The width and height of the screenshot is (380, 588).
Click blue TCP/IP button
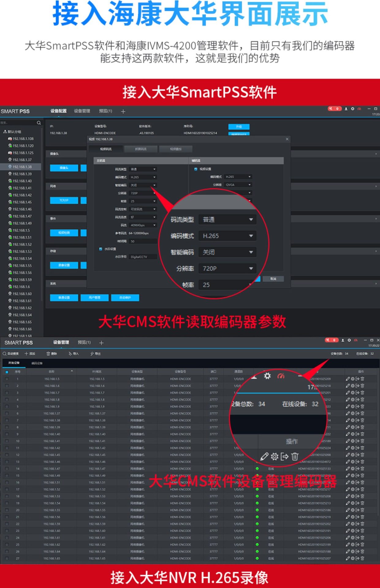pos(64,200)
